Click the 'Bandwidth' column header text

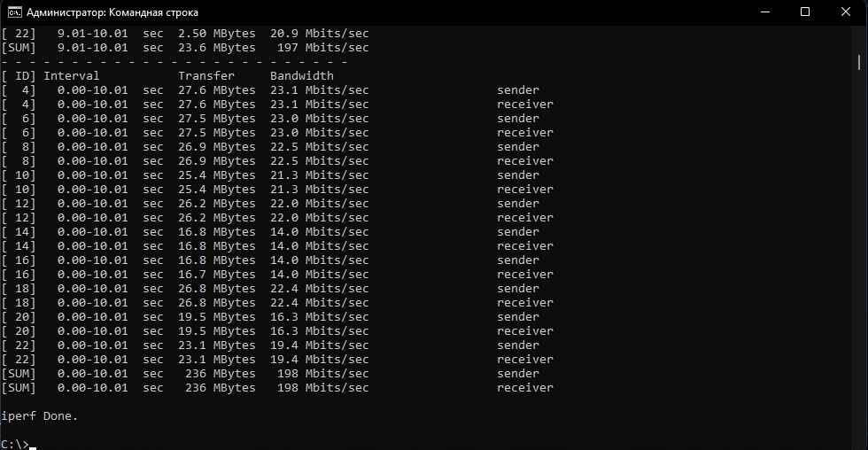coord(302,75)
